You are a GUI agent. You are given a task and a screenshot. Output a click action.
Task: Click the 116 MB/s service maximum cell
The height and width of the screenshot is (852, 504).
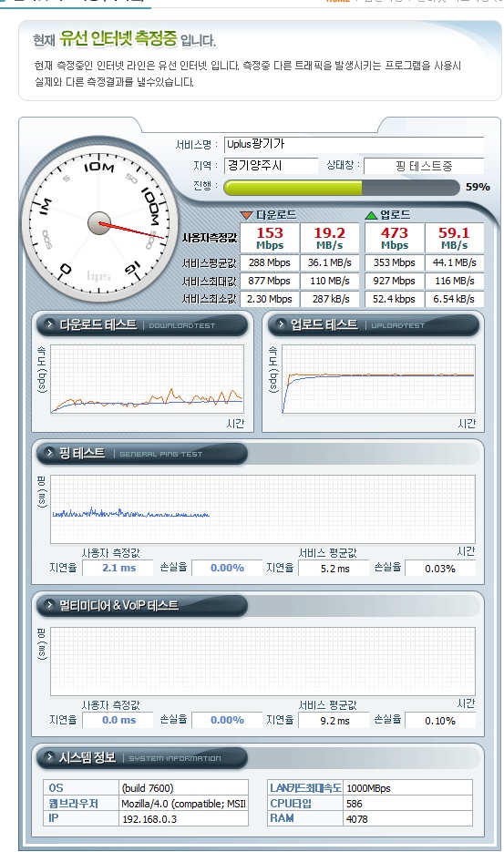tap(454, 281)
